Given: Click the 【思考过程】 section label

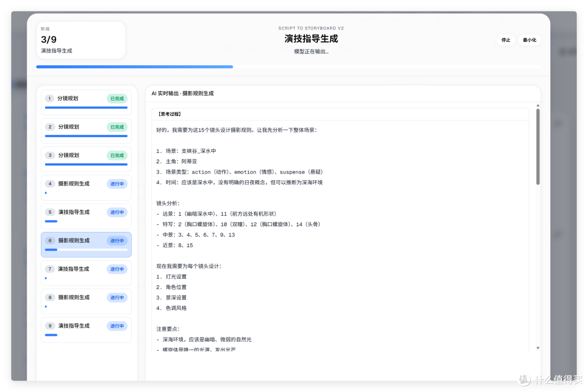Looking at the screenshot, I should click(169, 114).
